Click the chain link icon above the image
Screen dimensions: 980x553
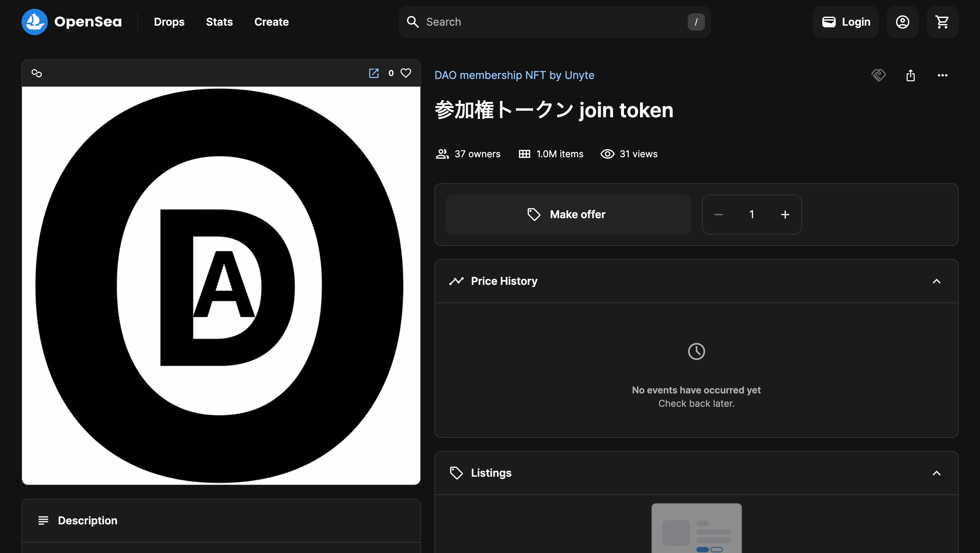[37, 73]
